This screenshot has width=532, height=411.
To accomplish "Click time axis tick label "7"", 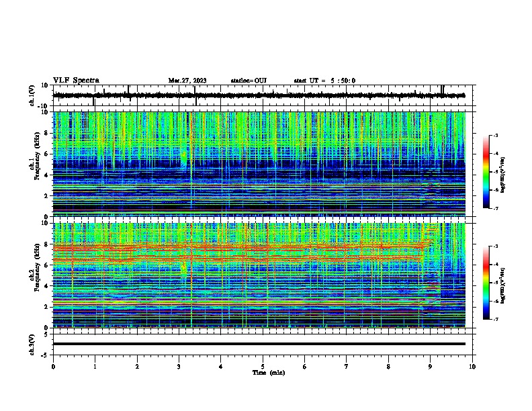I will pyautogui.click(x=347, y=367).
